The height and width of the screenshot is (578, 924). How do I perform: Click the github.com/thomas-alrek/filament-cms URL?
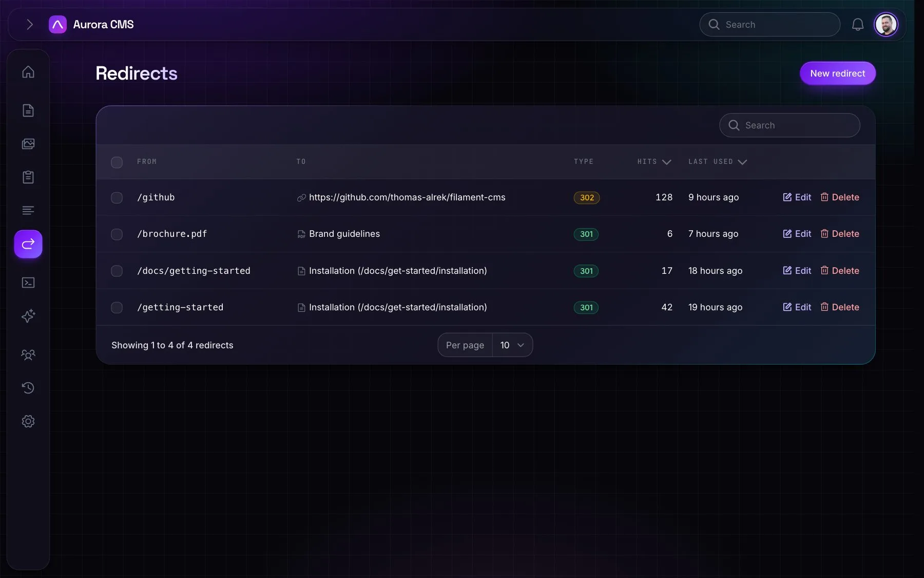(x=407, y=197)
